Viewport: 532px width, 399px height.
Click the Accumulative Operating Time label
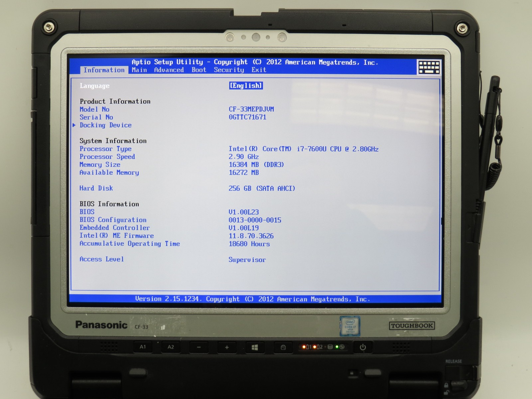130,244
